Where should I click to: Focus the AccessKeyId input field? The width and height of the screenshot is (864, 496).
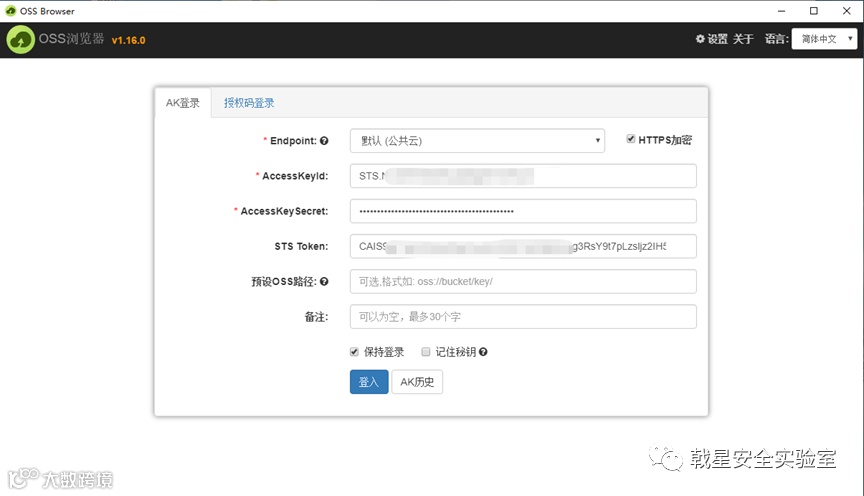coord(523,176)
